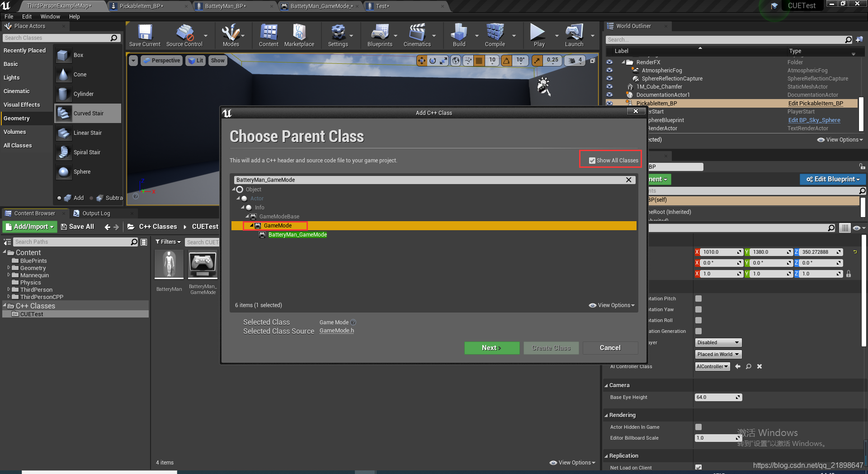Viewport: 868px width, 474px height.
Task: Collapse the Camera details section
Action: click(606, 385)
